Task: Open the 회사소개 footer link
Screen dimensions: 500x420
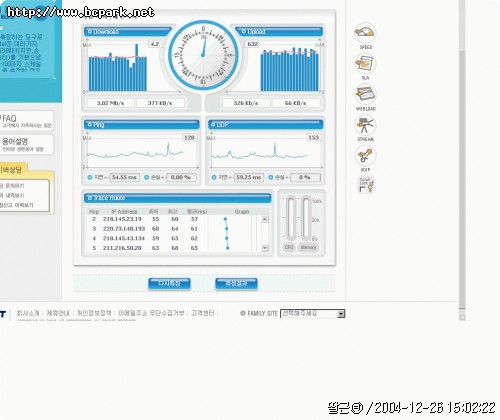Action: [x=28, y=313]
